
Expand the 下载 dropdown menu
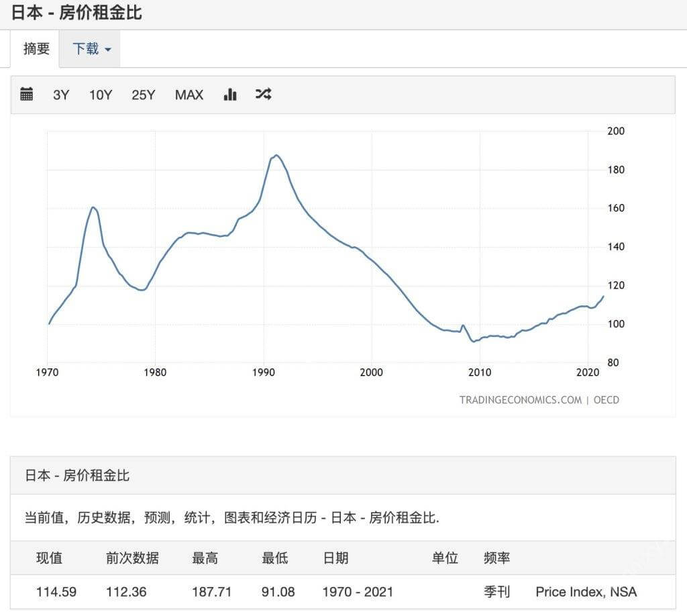91,49
